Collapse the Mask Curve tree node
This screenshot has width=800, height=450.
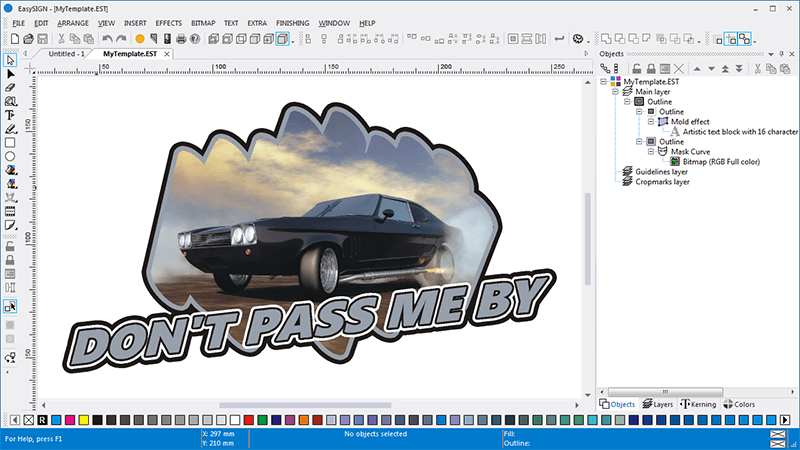click(649, 151)
